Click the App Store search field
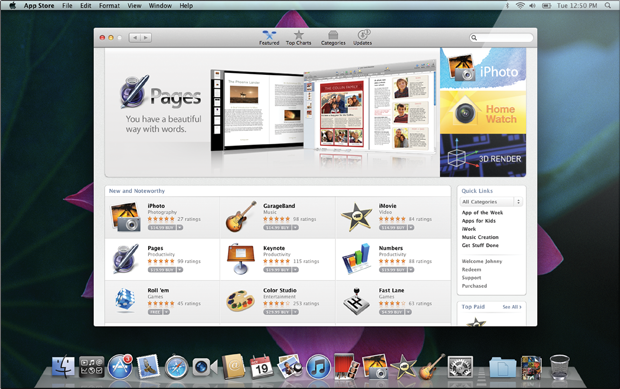This screenshot has height=389, width=620. 501,38
